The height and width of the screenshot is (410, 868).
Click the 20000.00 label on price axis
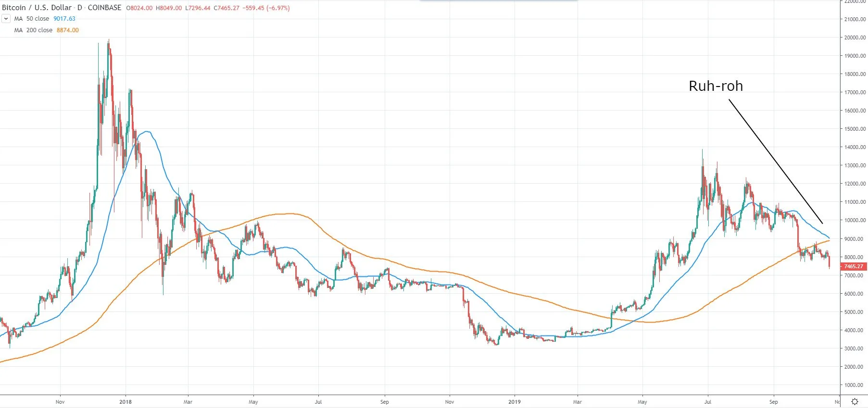[855, 37]
